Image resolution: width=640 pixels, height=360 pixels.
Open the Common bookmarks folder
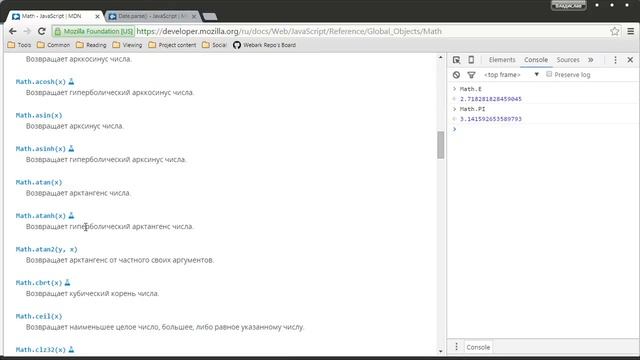pyautogui.click(x=53, y=45)
